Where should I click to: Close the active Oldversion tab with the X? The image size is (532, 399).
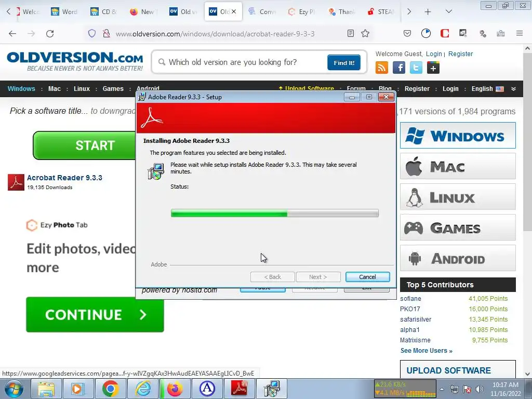[234, 11]
